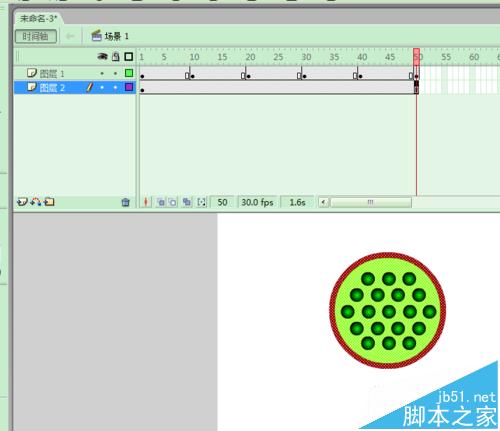The image size is (500, 431).
Task: Lock 图层 2 using its lock dot
Action: 116,88
